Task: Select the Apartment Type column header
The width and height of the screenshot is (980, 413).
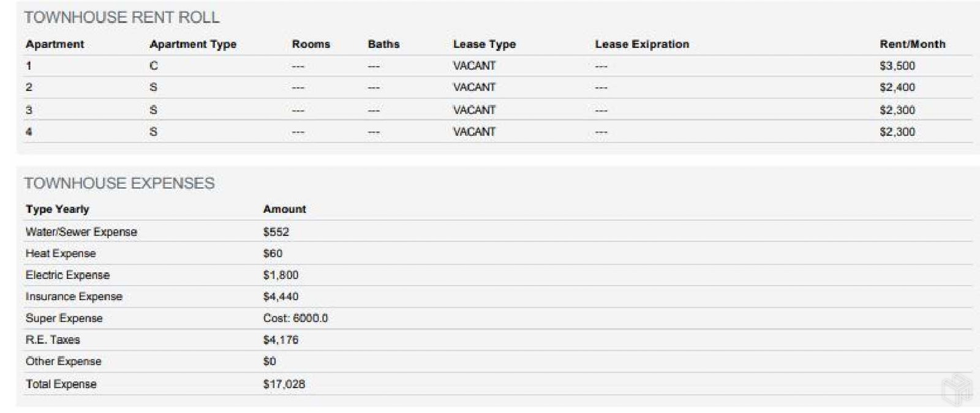Action: click(192, 44)
